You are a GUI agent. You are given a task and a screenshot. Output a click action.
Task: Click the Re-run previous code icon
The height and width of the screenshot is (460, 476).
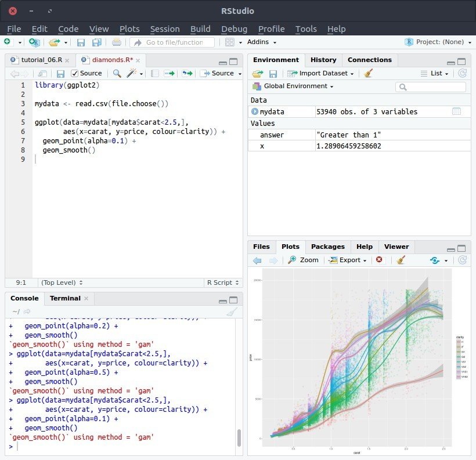pos(187,74)
